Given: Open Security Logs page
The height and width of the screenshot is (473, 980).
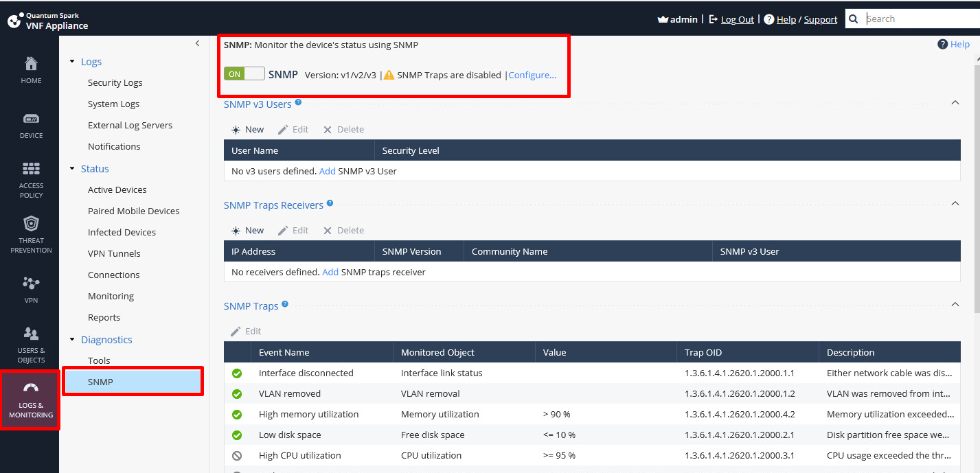Looking at the screenshot, I should click(115, 83).
